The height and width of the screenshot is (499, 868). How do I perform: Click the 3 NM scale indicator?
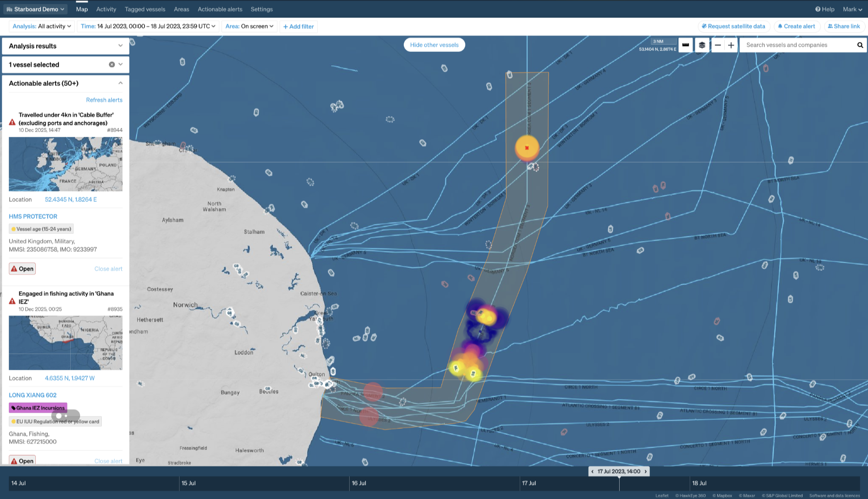(x=663, y=42)
